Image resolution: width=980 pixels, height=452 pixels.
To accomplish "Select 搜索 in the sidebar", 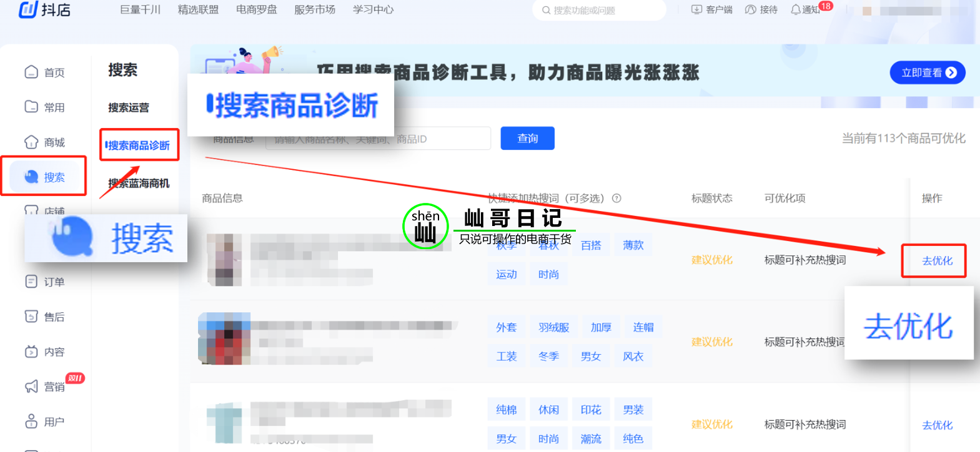I will tap(44, 177).
